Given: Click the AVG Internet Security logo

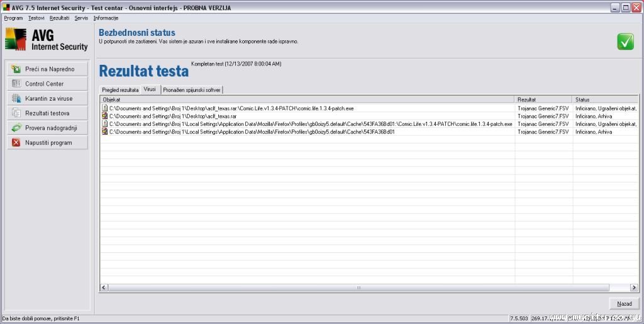Looking at the screenshot, I should click(x=47, y=40).
